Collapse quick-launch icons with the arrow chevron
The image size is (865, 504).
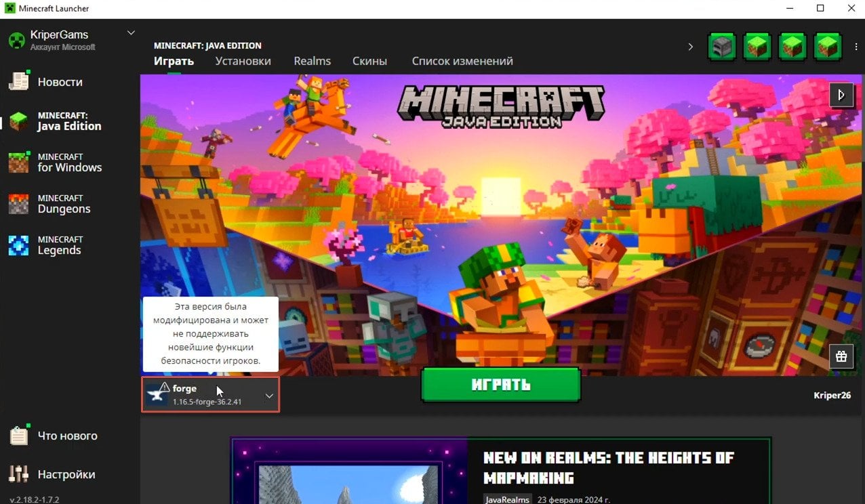coord(691,47)
